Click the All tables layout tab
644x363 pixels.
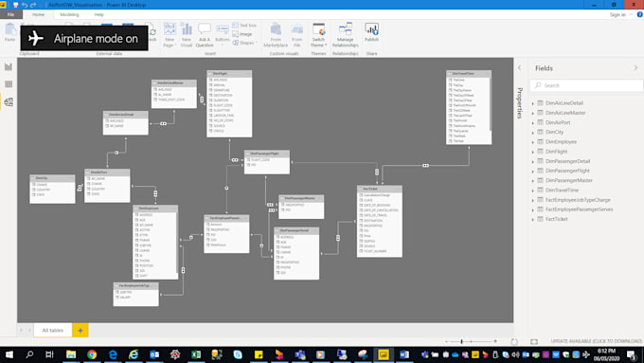pyautogui.click(x=53, y=330)
